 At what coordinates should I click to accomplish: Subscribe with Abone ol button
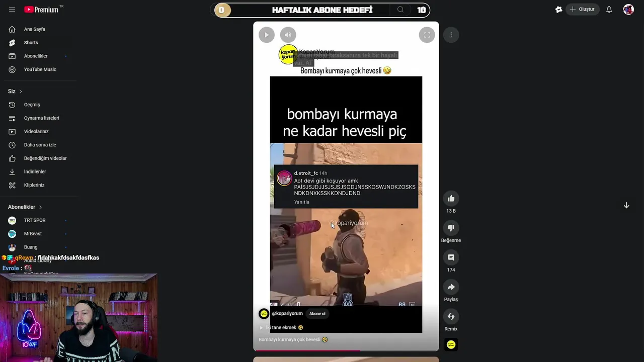coord(317,314)
